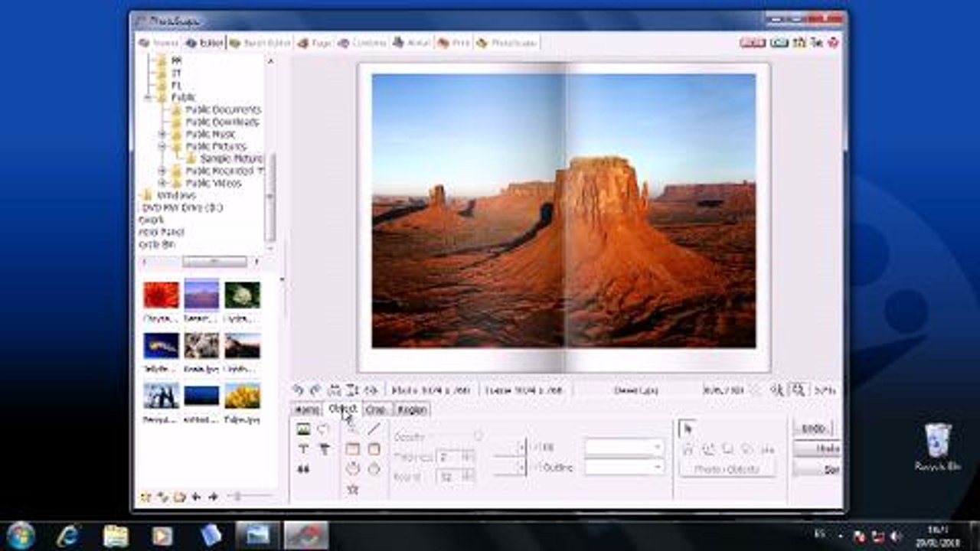Expand the Public Recorded TV folder

162,171
